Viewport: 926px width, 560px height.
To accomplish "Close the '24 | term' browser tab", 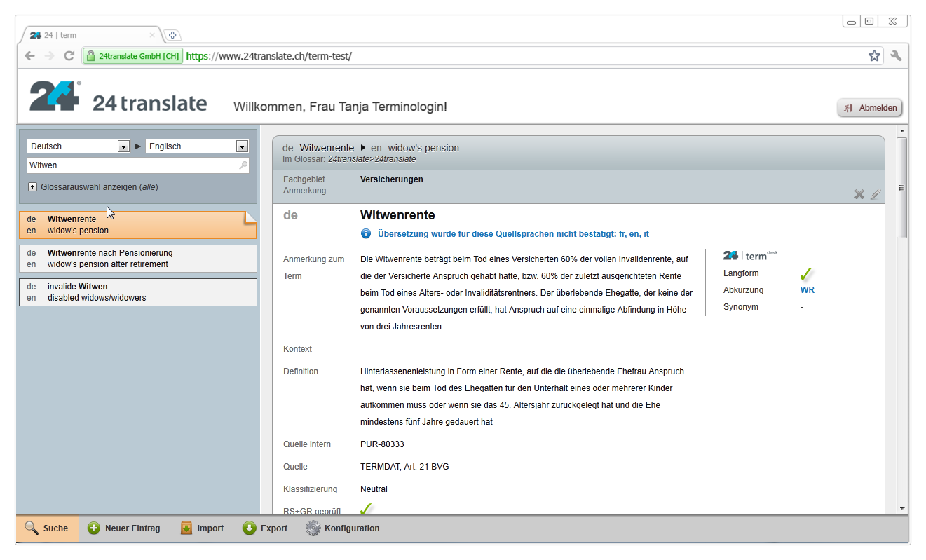I will (152, 35).
